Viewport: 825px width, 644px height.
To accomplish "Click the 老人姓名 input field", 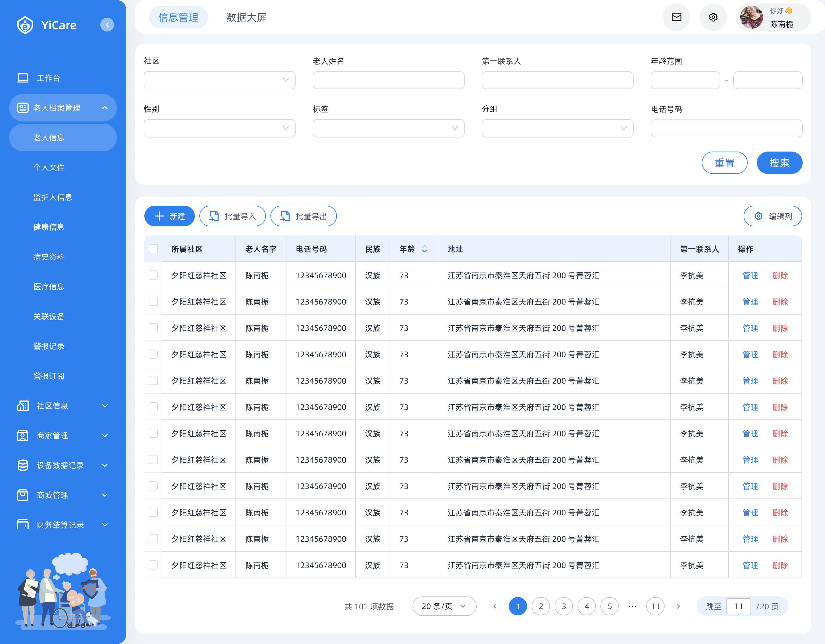I will pos(388,80).
